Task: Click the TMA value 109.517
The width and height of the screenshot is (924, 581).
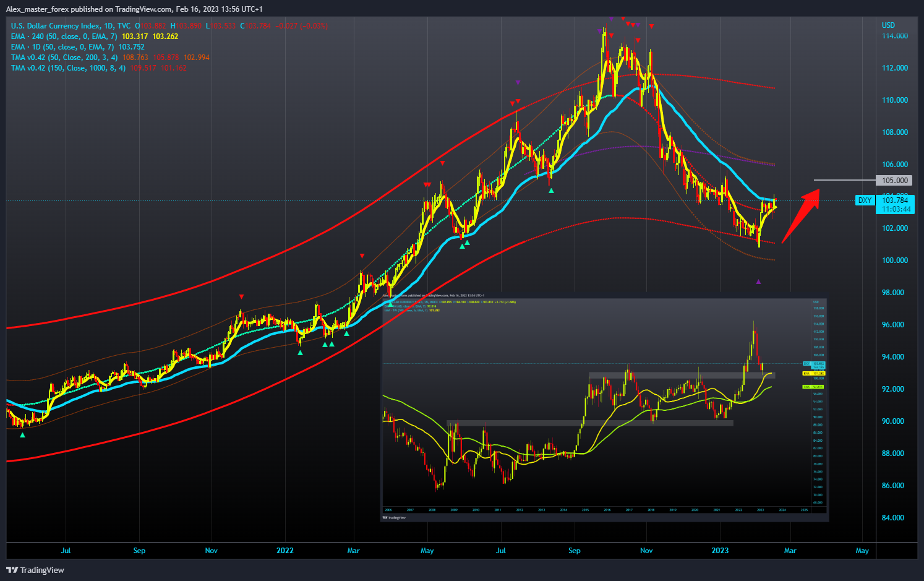Action: (143, 68)
